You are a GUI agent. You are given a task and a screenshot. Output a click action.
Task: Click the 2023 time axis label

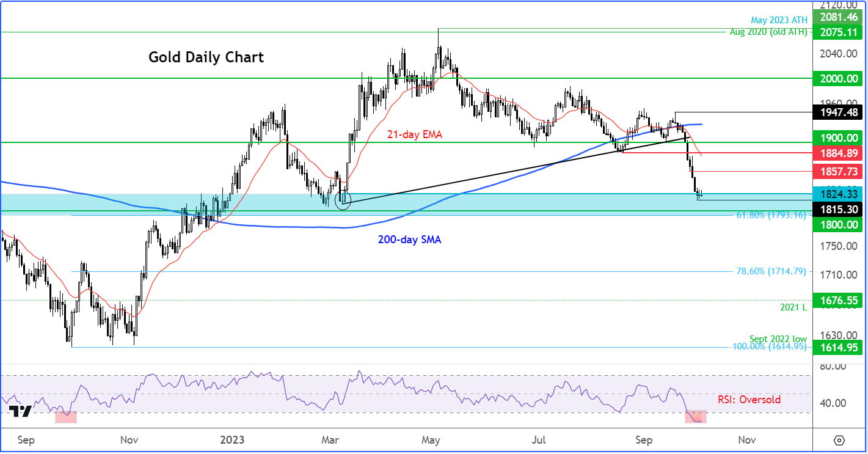point(232,440)
